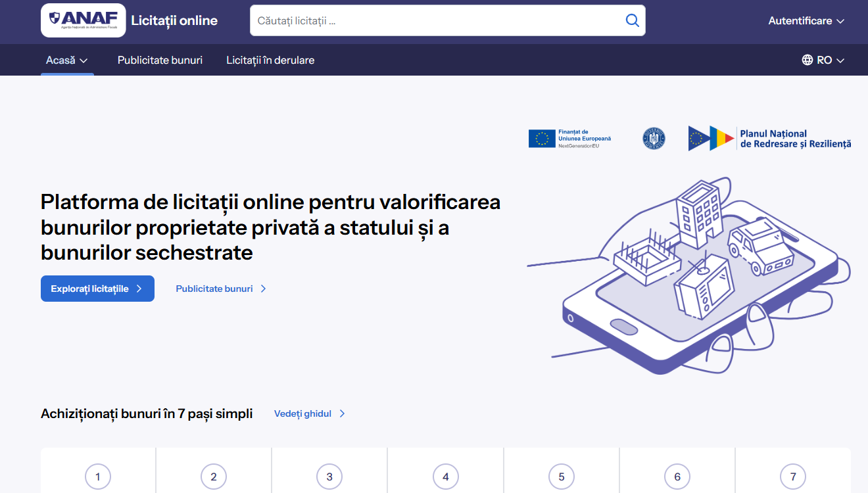Screen dimensions: 868x493
Task: Click the Explorați licitațiile button
Action: pyautogui.click(x=97, y=288)
